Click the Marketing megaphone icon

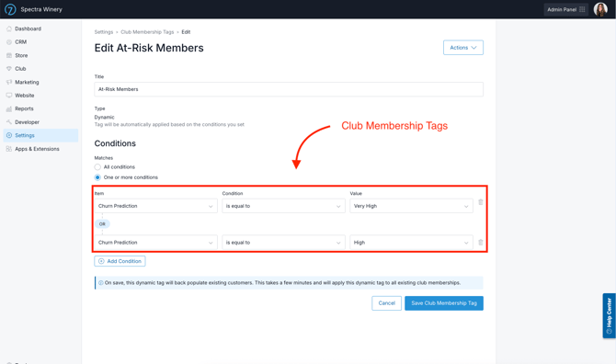tap(9, 82)
